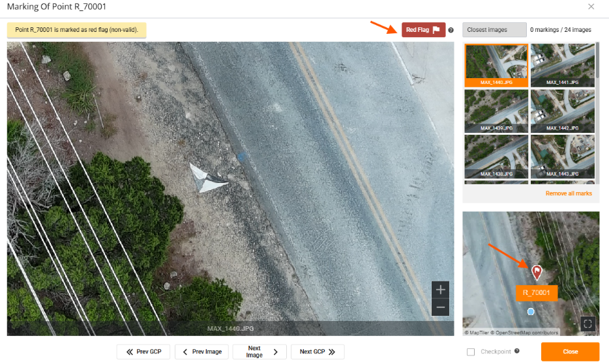Zoom out with the minus button
The image size is (609, 364).
pos(441,307)
